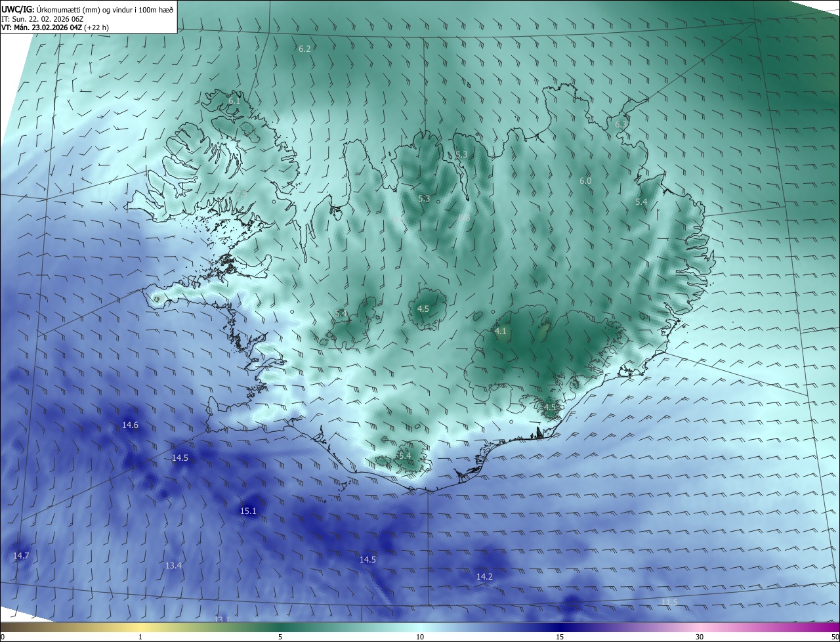Viewport: 840px width, 642px height.
Task: Click the 4.5 label below the 4.1 value
Action: click(x=550, y=407)
